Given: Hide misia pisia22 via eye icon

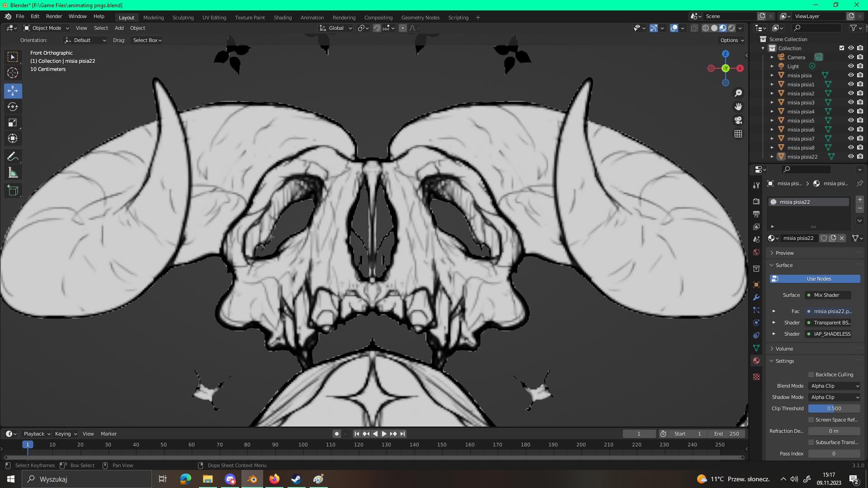Looking at the screenshot, I should coord(851,157).
